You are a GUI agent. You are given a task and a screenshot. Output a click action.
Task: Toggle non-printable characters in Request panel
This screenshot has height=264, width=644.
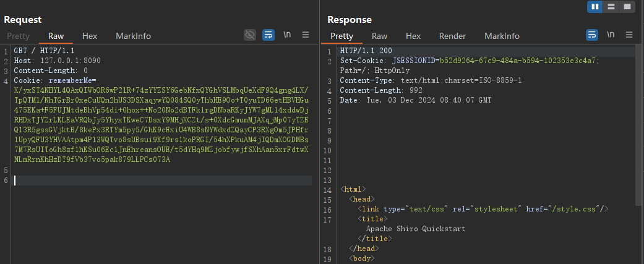point(287,35)
